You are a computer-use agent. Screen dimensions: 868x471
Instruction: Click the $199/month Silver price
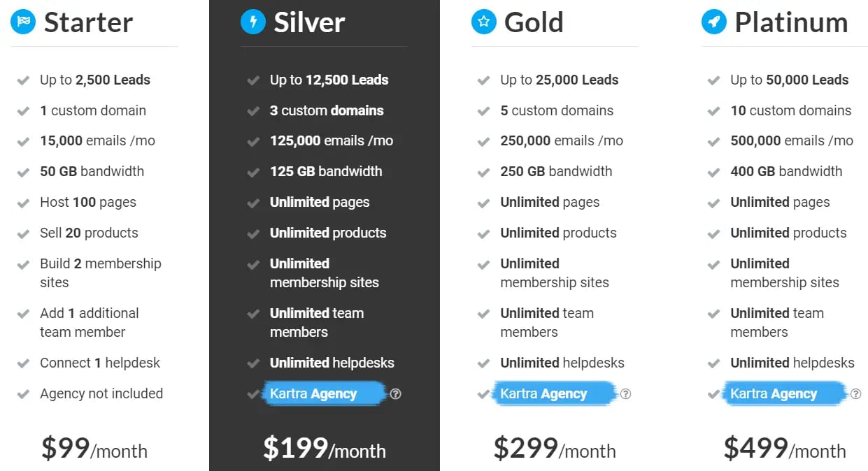pos(324,449)
